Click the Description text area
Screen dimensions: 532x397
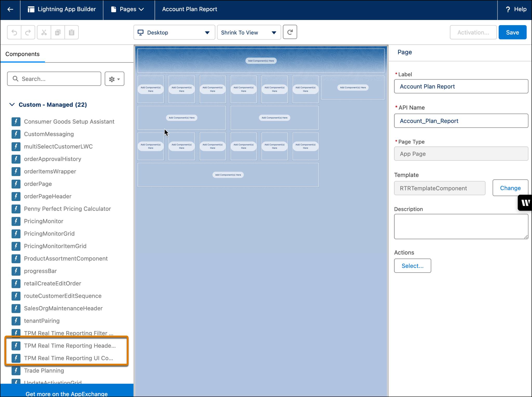pyautogui.click(x=461, y=227)
